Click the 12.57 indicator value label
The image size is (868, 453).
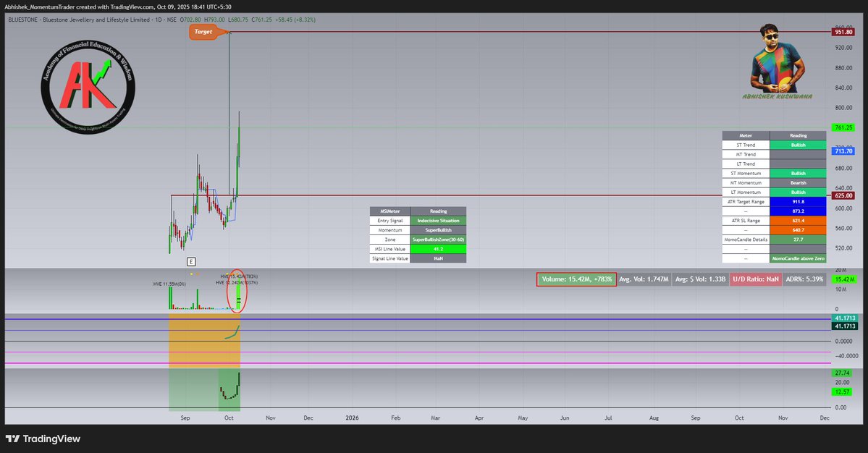pyautogui.click(x=842, y=391)
